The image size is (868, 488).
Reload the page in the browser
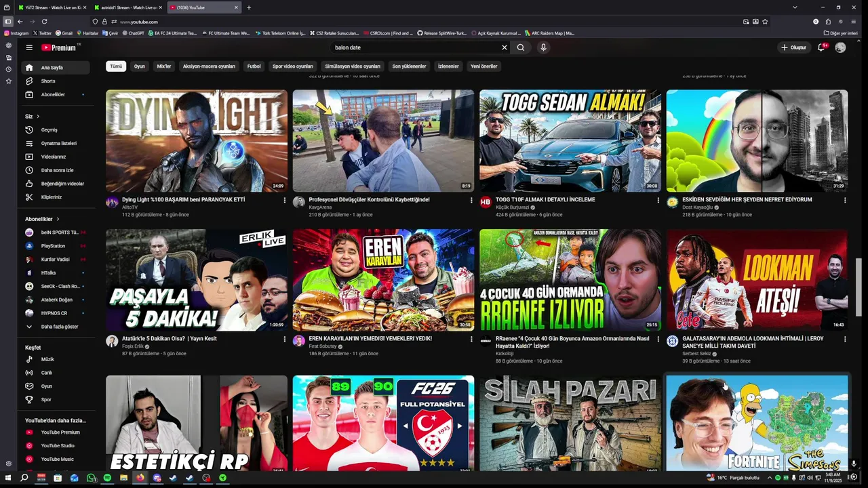point(44,22)
